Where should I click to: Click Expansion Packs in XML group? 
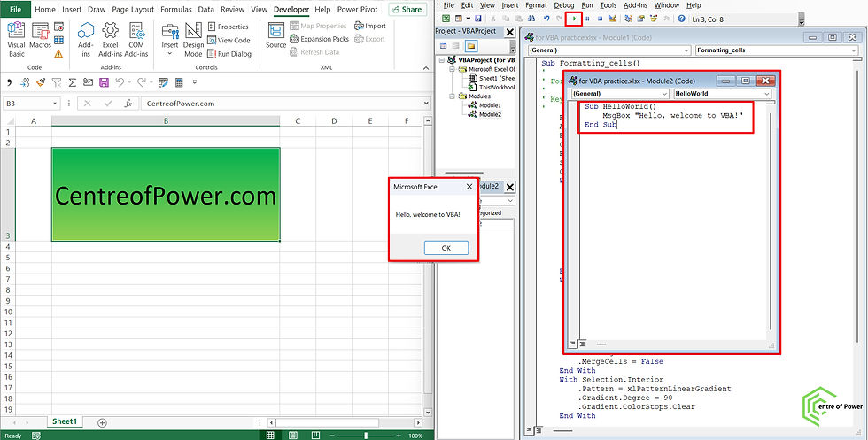click(320, 39)
